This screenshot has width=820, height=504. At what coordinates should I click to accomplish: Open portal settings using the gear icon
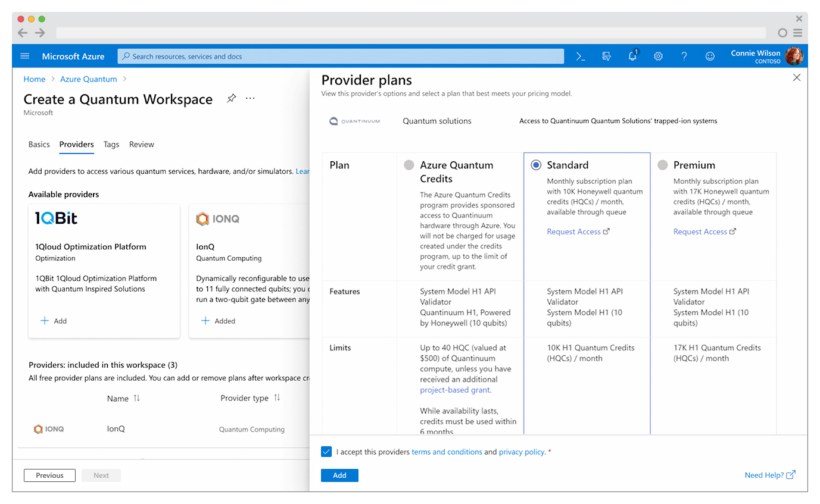tap(658, 56)
